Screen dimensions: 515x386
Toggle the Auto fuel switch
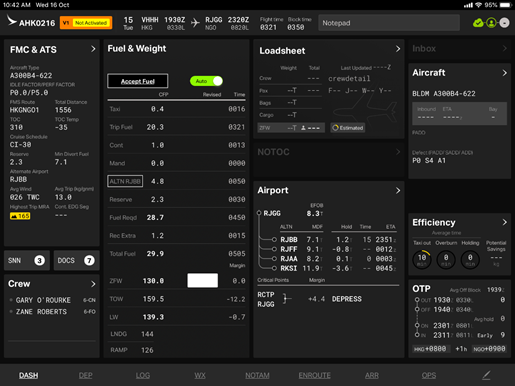point(206,81)
